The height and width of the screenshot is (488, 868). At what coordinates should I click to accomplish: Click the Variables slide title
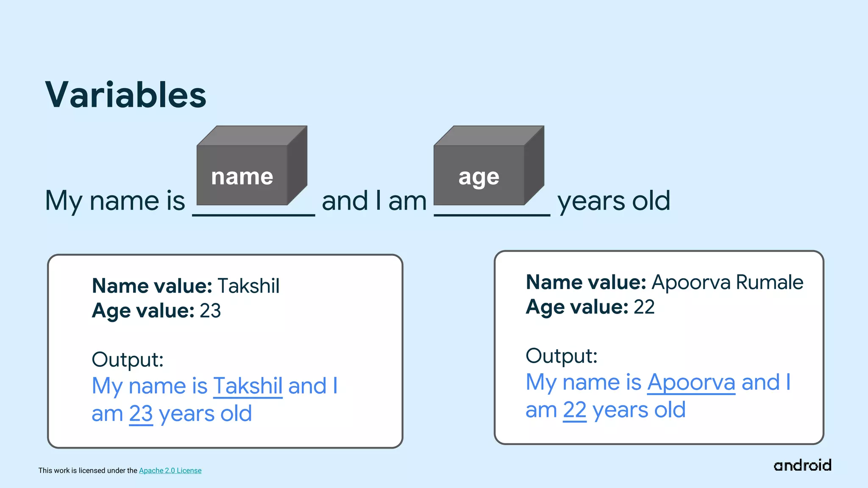coord(125,95)
